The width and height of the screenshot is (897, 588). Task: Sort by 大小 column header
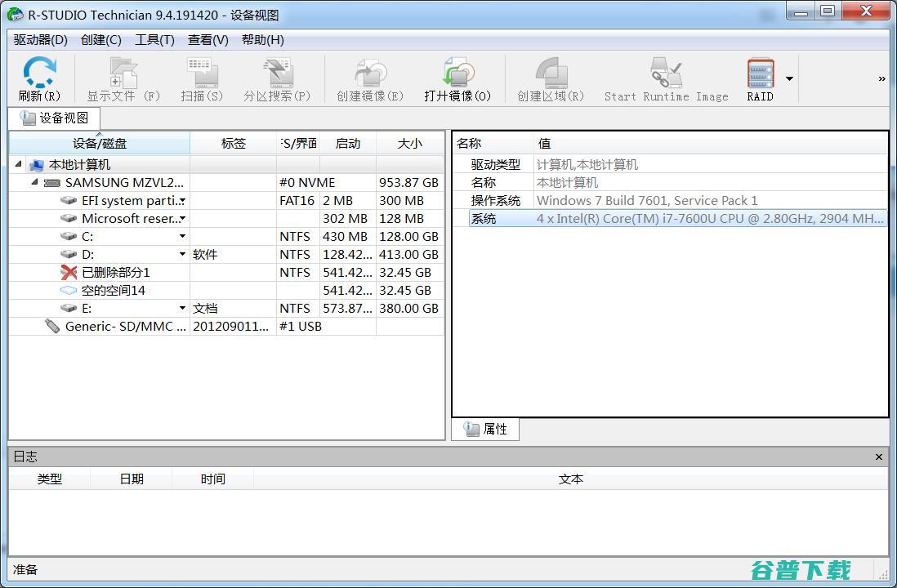tap(409, 144)
